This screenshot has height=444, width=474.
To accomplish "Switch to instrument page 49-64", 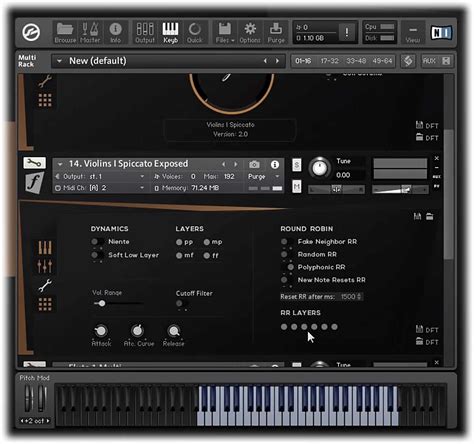I will tap(382, 61).
